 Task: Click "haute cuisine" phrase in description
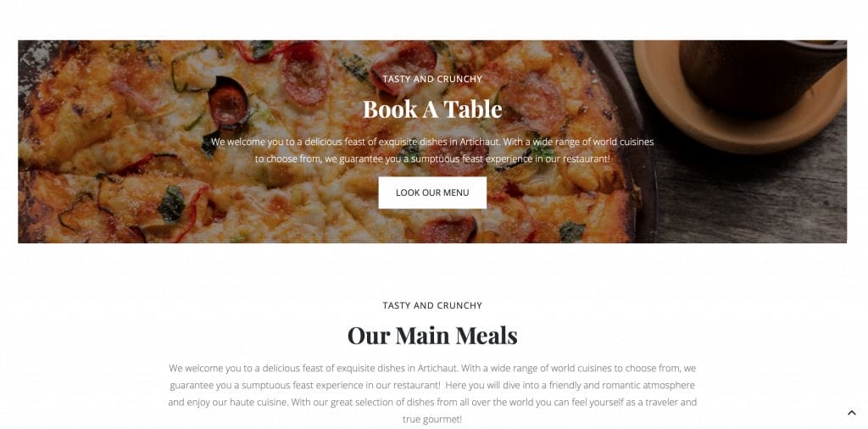click(x=259, y=403)
